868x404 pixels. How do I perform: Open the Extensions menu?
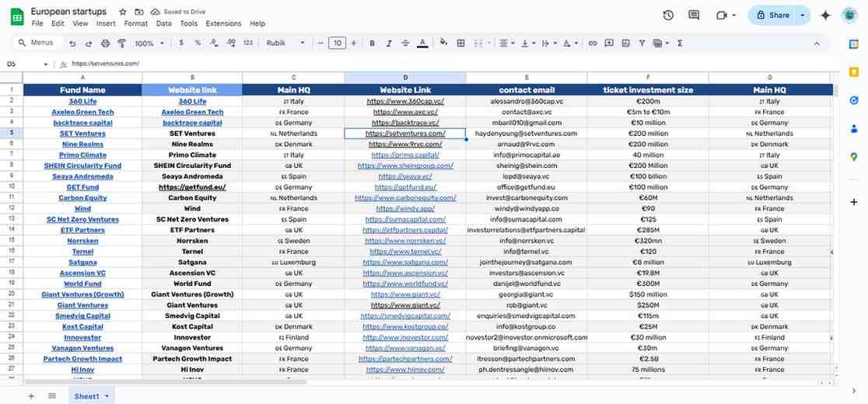pyautogui.click(x=224, y=24)
